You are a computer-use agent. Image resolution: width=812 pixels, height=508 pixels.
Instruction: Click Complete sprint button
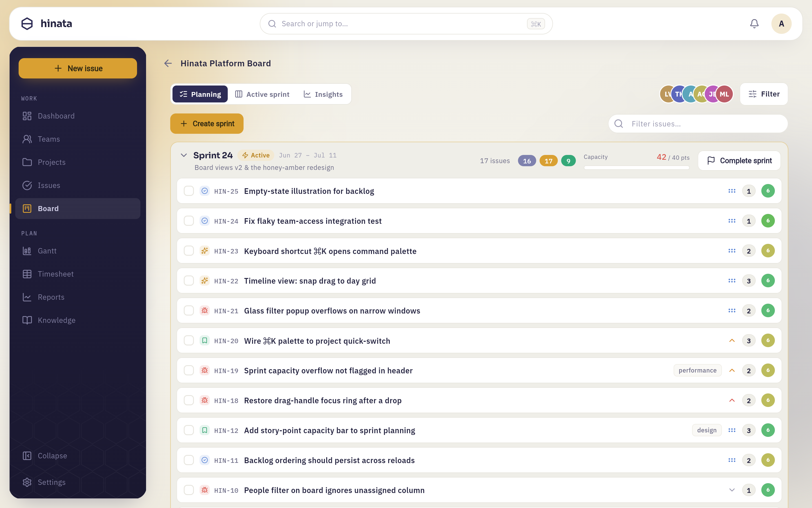739,161
